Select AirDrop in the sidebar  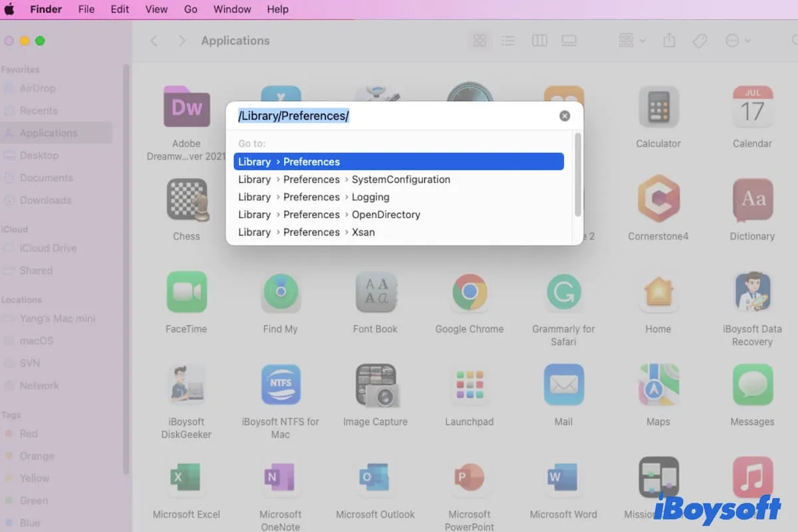pyautogui.click(x=57, y=88)
